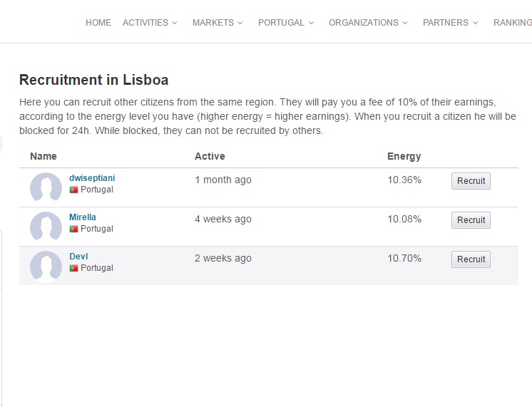This screenshot has height=407, width=532.
Task: Recruit the citizen Mirella
Action: [471, 220]
